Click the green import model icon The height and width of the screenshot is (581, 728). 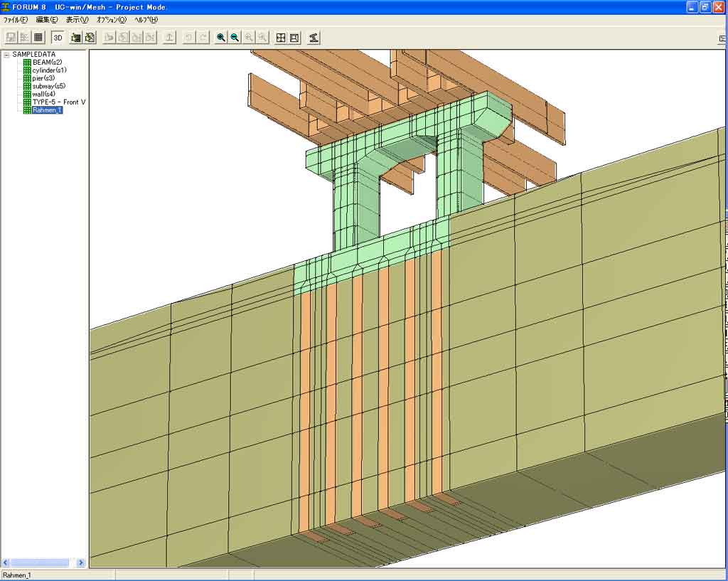point(76,38)
